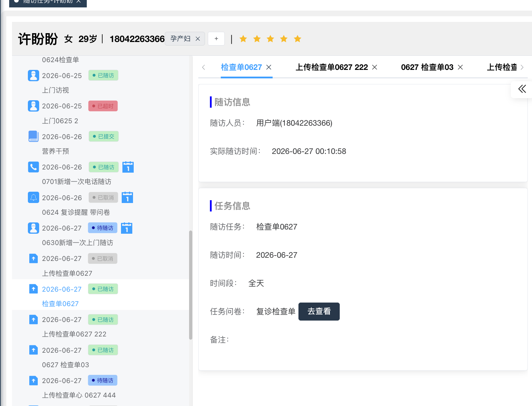Click upload icon for cancelled 上传检查单0627
The width and height of the screenshot is (532, 406).
tap(34, 258)
